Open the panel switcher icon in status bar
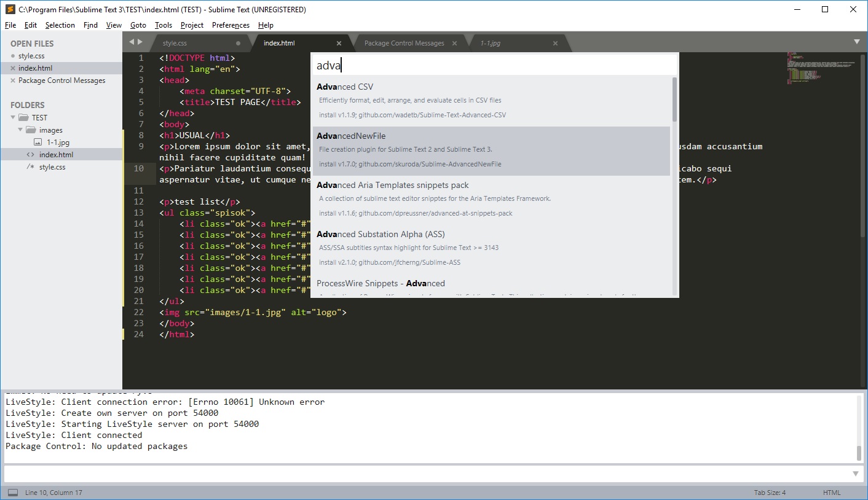 12,492
